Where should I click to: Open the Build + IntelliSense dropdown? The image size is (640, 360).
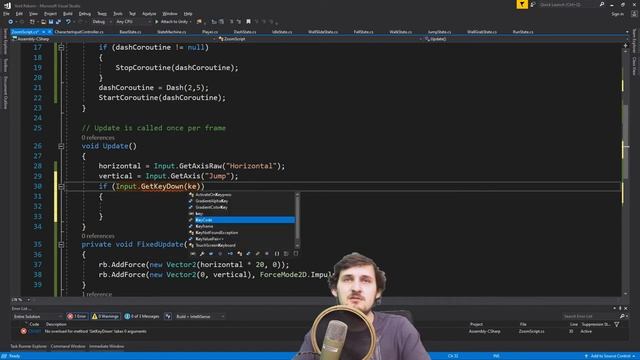coord(200,316)
